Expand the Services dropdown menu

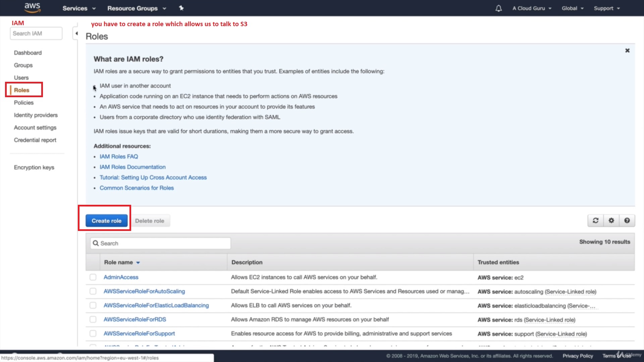tap(79, 8)
